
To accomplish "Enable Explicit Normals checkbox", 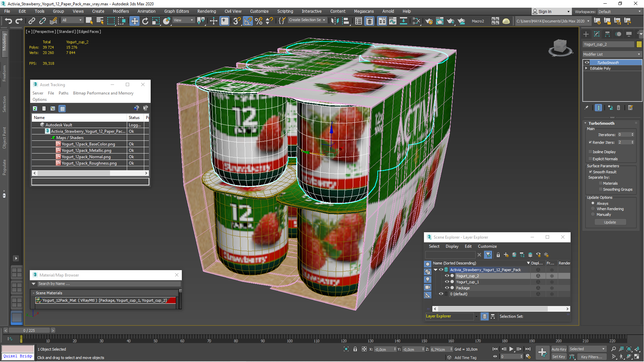I will [x=590, y=159].
